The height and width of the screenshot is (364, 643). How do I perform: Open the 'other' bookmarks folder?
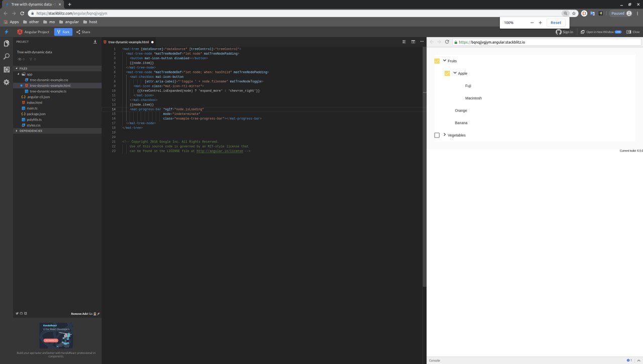[x=31, y=22]
